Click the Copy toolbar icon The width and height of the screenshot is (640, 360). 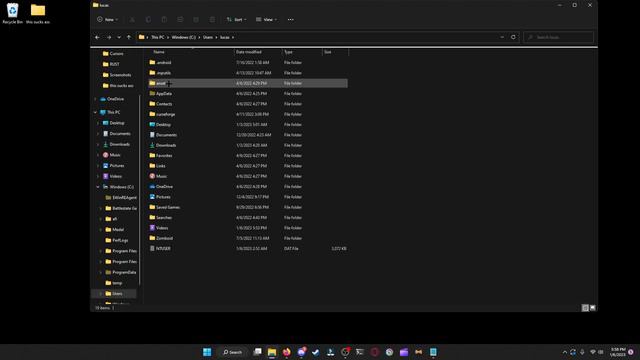click(148, 20)
